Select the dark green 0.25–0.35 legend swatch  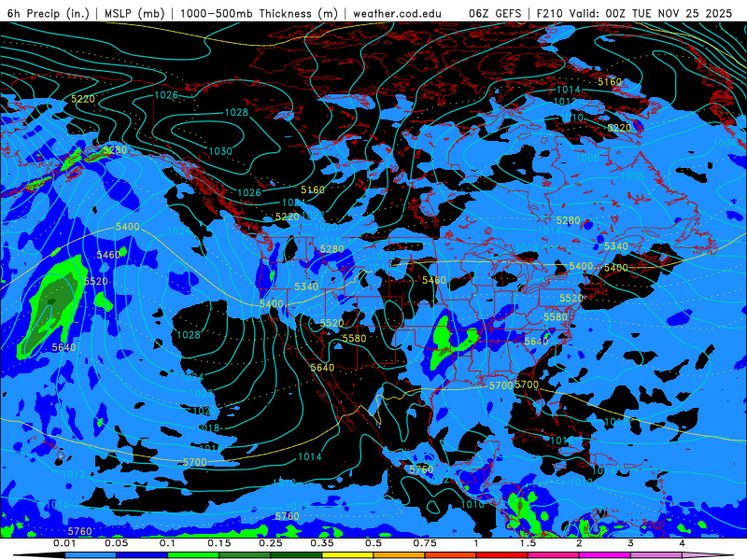pyautogui.click(x=296, y=555)
